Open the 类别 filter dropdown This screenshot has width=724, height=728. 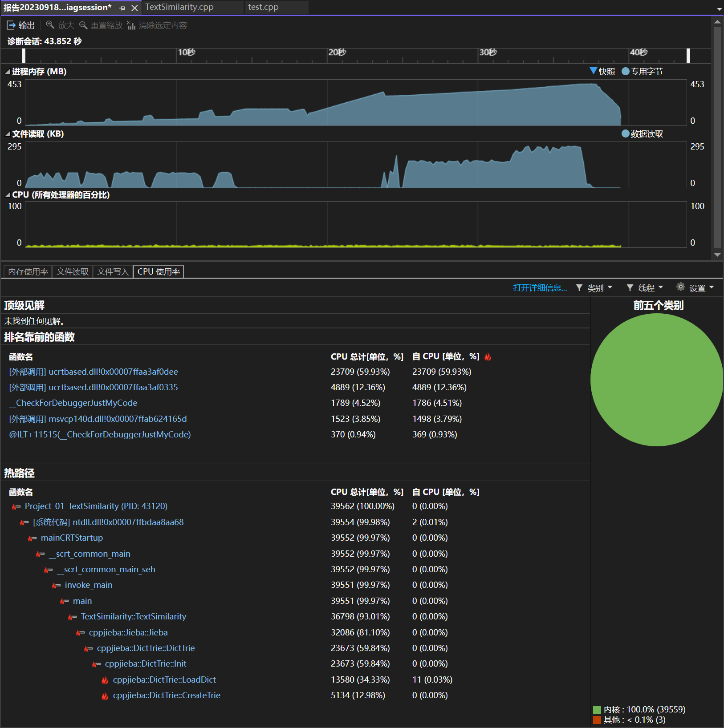click(594, 288)
